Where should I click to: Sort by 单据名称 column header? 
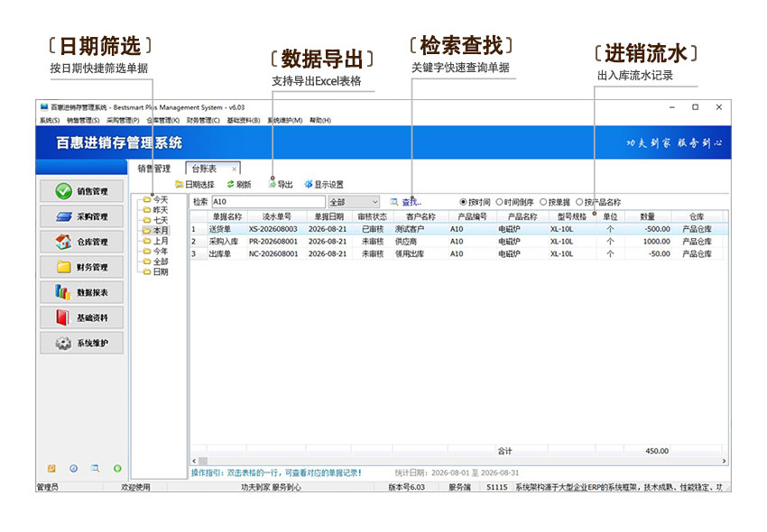pyautogui.click(x=227, y=216)
